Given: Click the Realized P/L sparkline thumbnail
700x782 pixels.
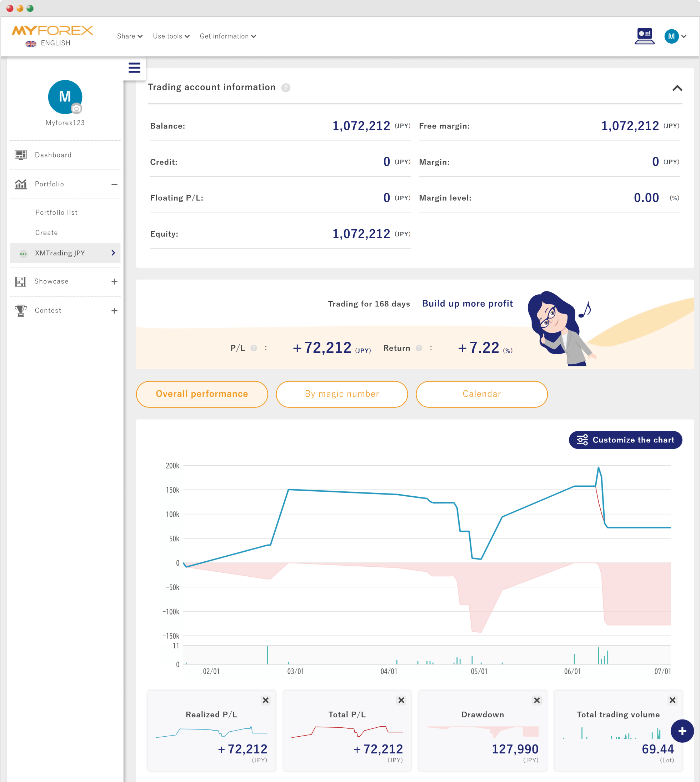Looking at the screenshot, I should pyautogui.click(x=211, y=731).
